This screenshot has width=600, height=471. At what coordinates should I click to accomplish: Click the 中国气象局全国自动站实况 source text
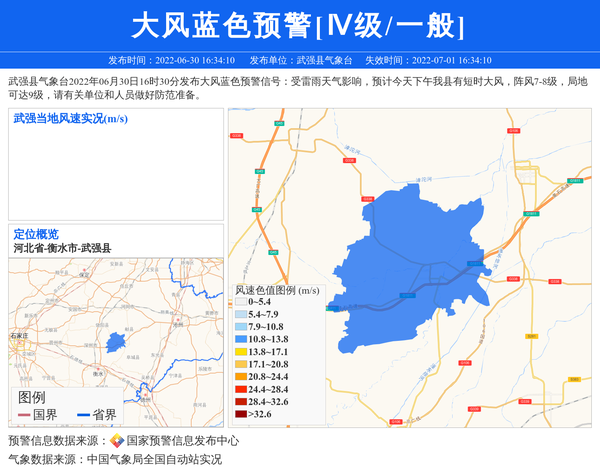click(154, 459)
